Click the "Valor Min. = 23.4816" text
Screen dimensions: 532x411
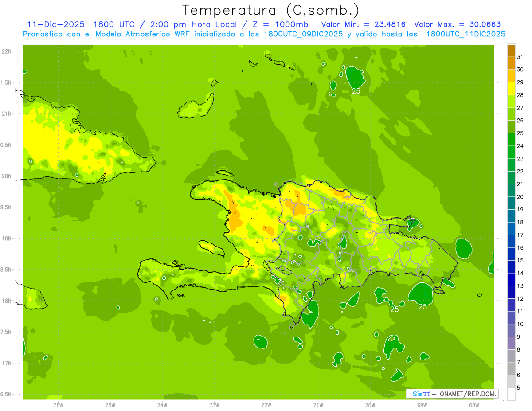tap(364, 24)
